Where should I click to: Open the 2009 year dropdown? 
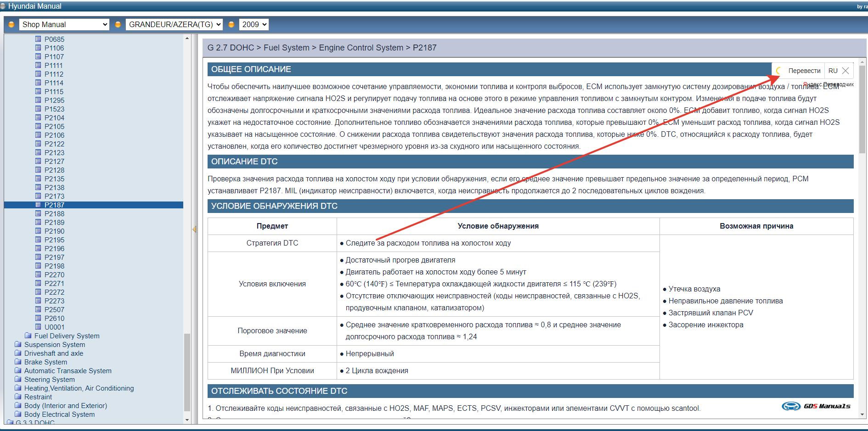(x=254, y=25)
